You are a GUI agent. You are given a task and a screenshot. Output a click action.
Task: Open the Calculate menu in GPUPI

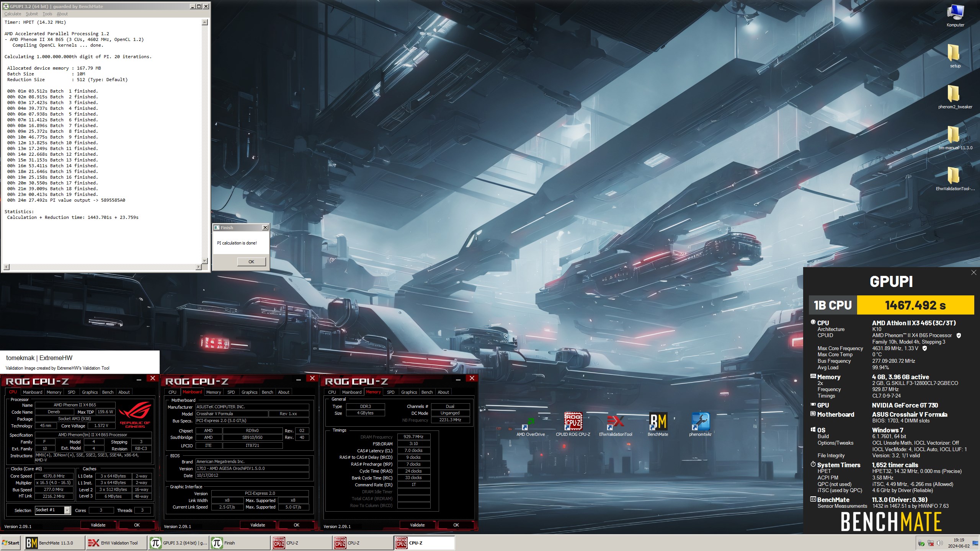click(13, 14)
